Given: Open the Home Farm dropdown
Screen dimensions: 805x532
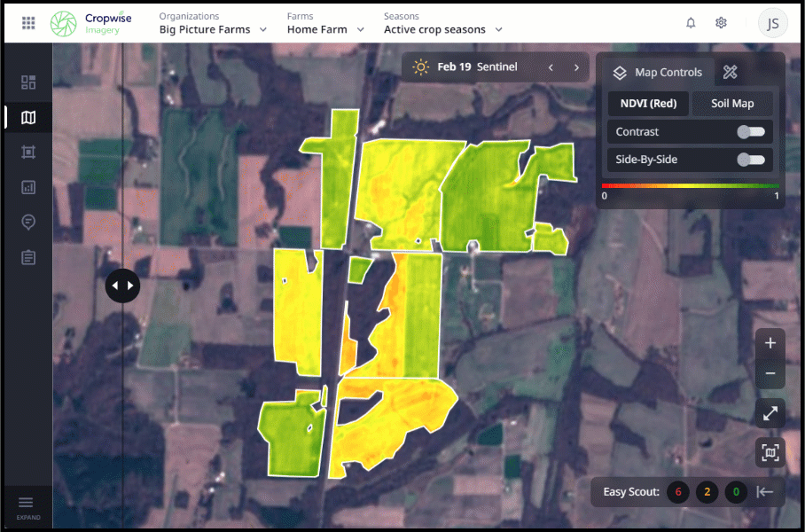Looking at the screenshot, I should pos(325,29).
